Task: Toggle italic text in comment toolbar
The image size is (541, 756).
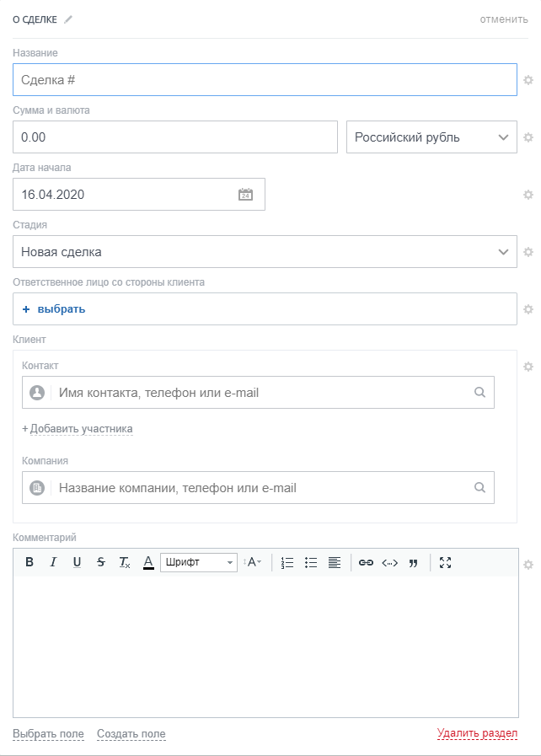Action: 53,562
